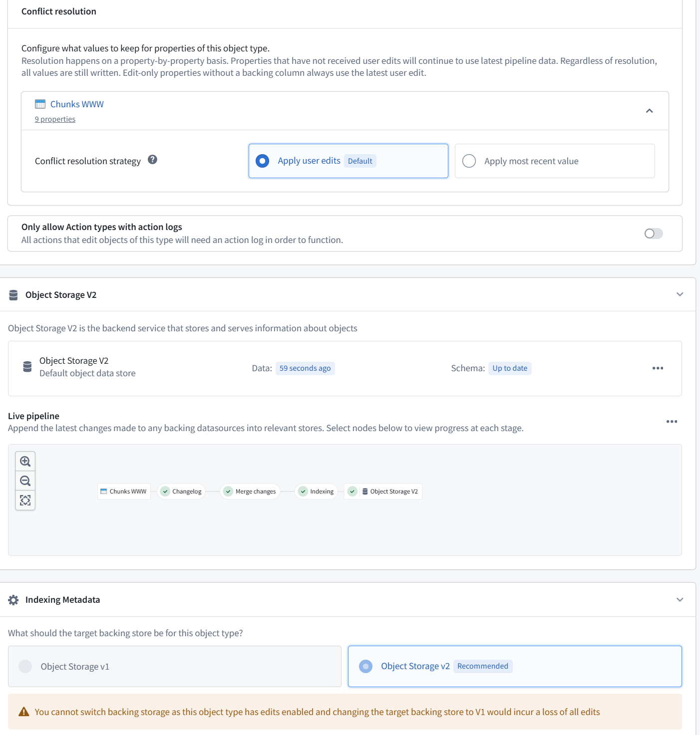
Task: Fit pipeline graph to view
Action: click(25, 500)
